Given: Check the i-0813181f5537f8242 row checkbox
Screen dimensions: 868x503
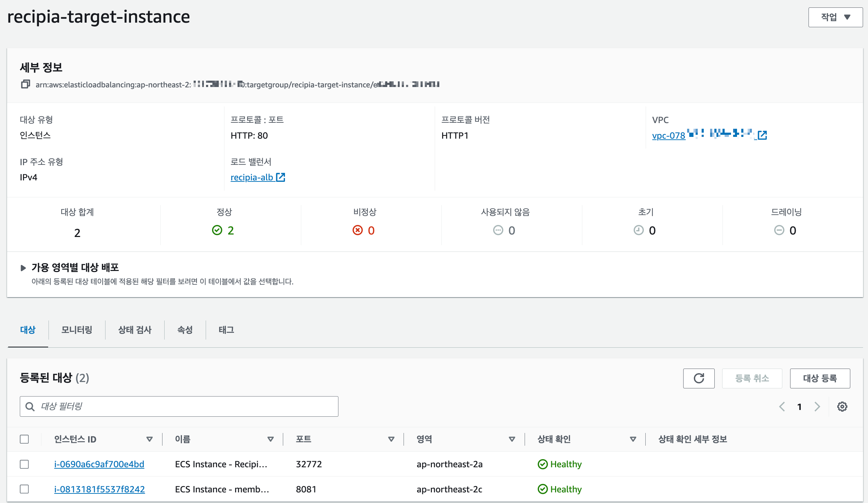Looking at the screenshot, I should 24,489.
